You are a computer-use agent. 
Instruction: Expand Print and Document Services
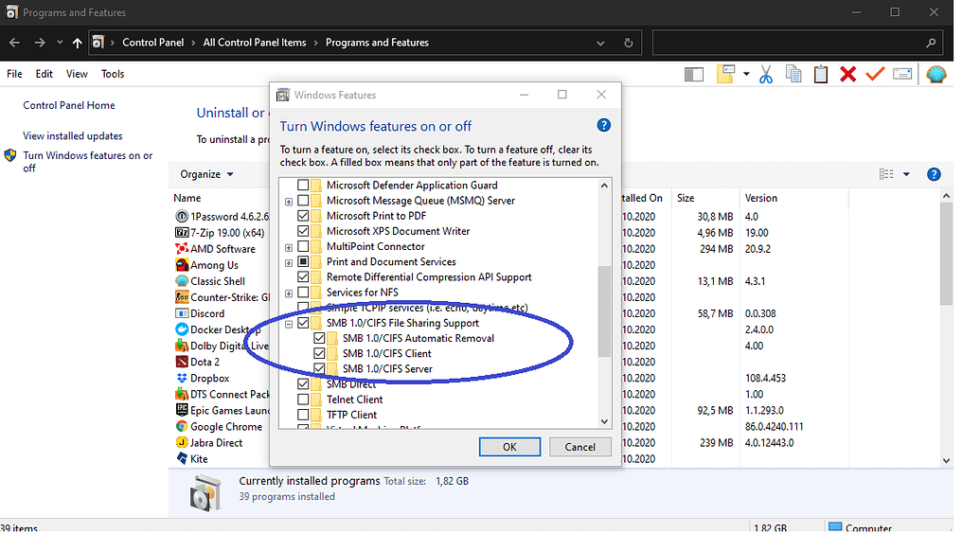(x=289, y=261)
